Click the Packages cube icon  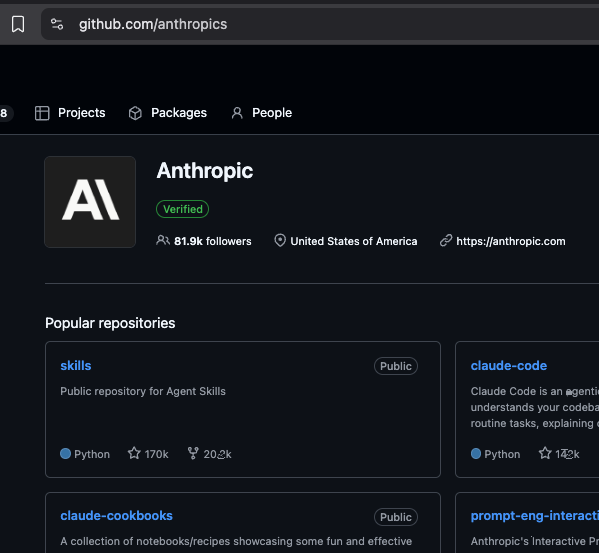135,113
